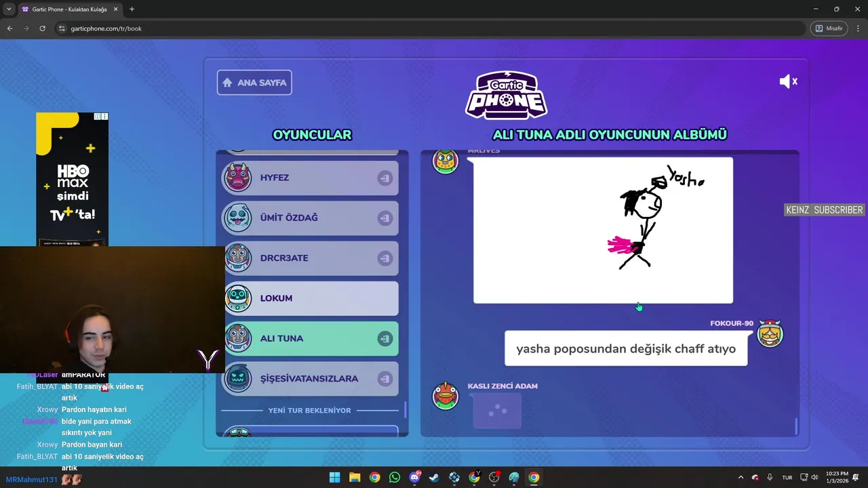The image size is (868, 488).
Task: Click the Gartic Phone logo
Action: (x=507, y=96)
